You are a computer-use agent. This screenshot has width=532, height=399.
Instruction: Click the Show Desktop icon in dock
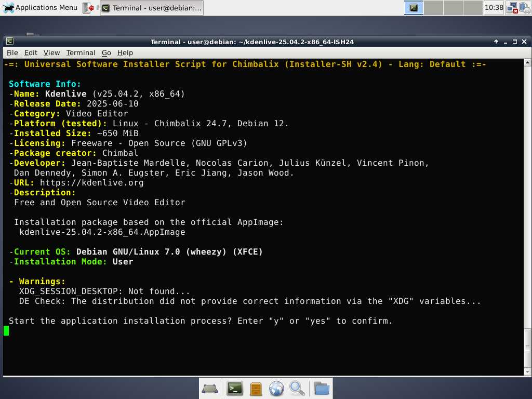coord(210,389)
